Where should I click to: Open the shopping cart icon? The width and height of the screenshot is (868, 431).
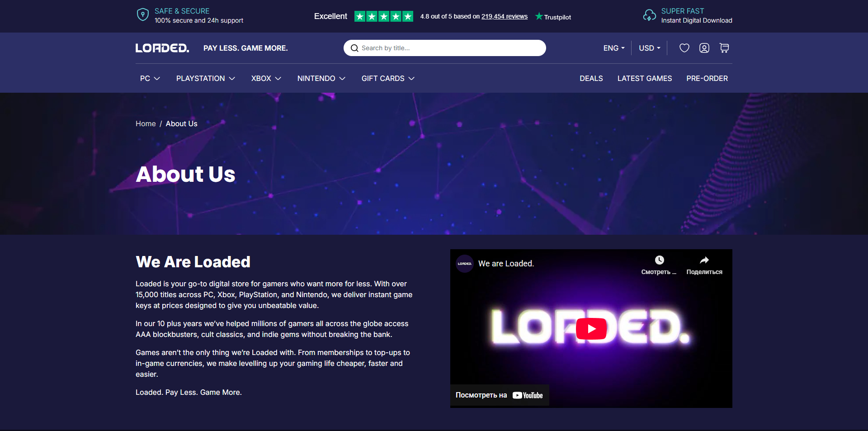click(x=724, y=48)
